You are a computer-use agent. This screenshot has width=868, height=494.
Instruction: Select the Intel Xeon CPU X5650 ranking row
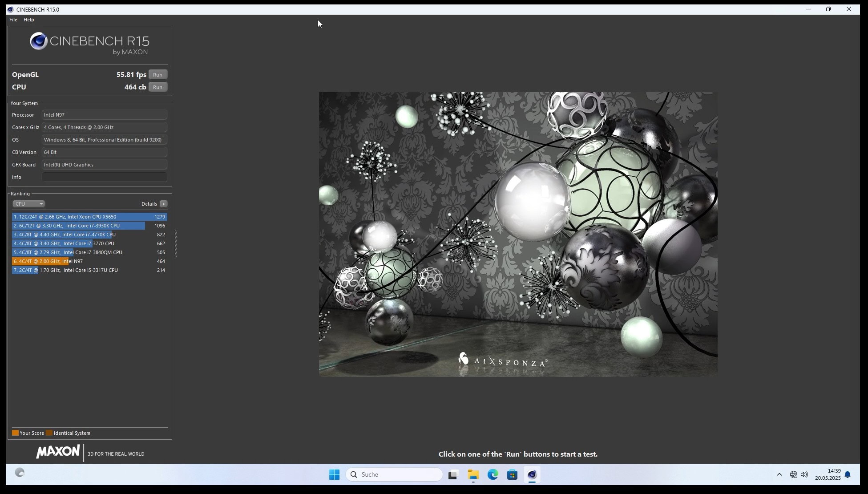click(x=89, y=217)
